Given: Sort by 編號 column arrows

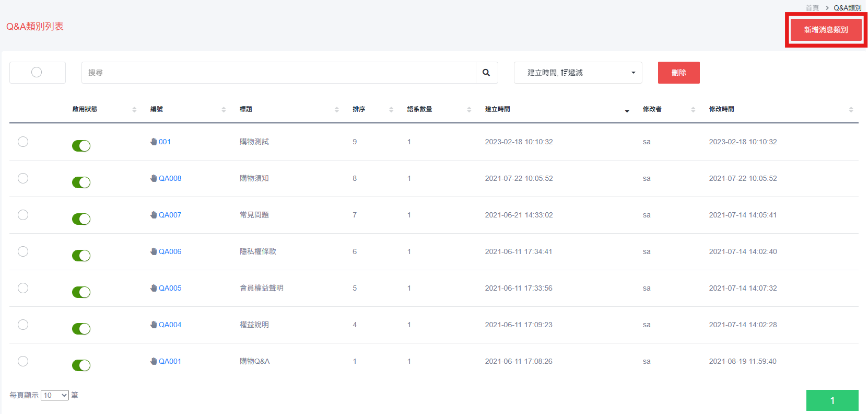Looking at the screenshot, I should click(x=224, y=109).
